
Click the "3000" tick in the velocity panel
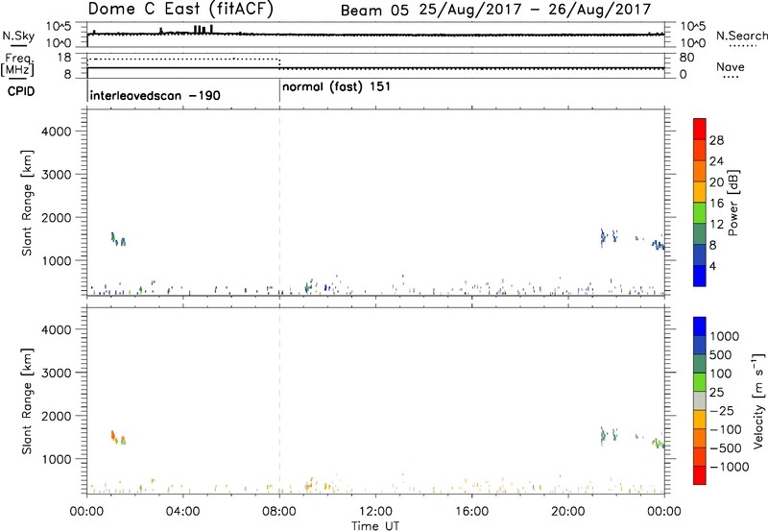[56, 373]
